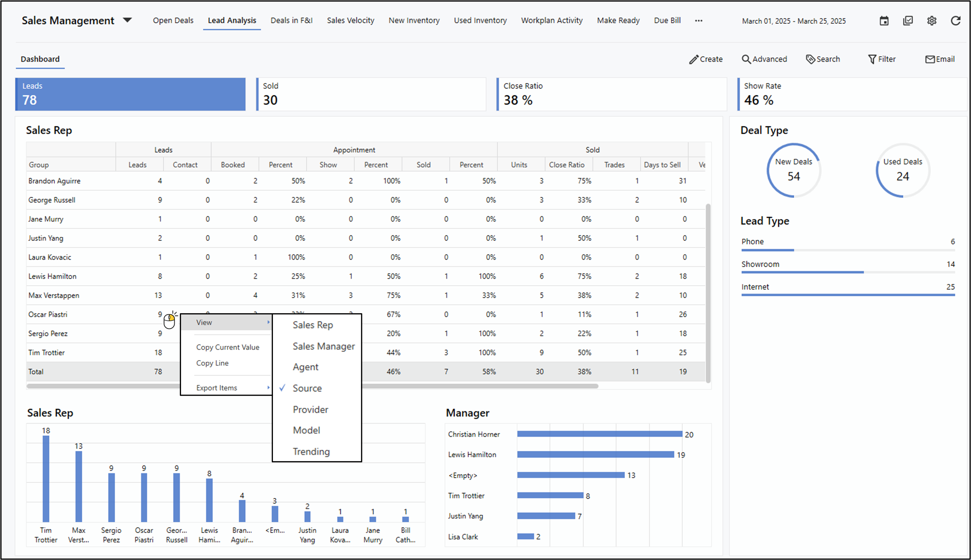
Task: Select the Sales Velocity tab
Action: click(x=350, y=20)
